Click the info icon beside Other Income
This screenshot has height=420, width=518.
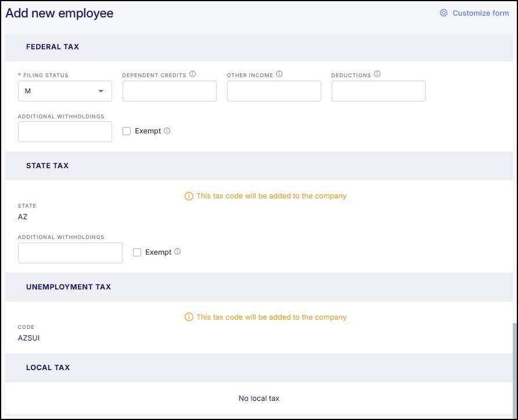point(279,74)
